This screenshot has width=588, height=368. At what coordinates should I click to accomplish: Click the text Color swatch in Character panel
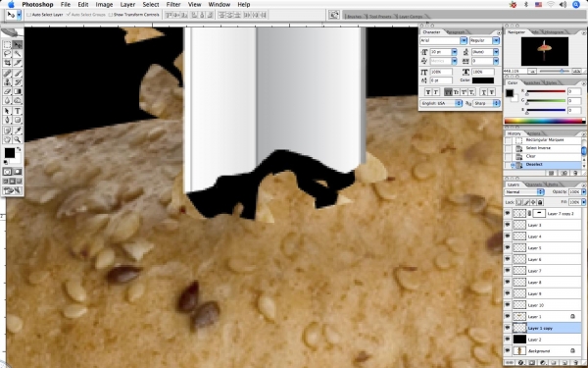pyautogui.click(x=482, y=80)
